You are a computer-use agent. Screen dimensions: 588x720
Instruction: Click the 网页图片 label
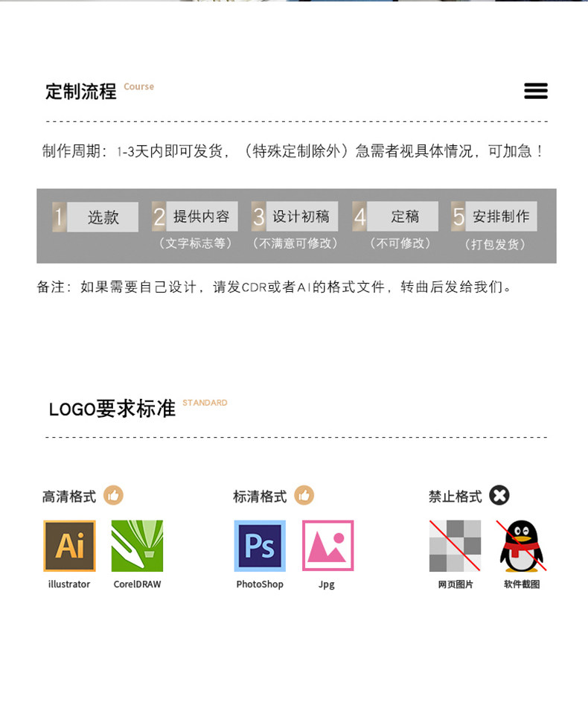(x=456, y=584)
